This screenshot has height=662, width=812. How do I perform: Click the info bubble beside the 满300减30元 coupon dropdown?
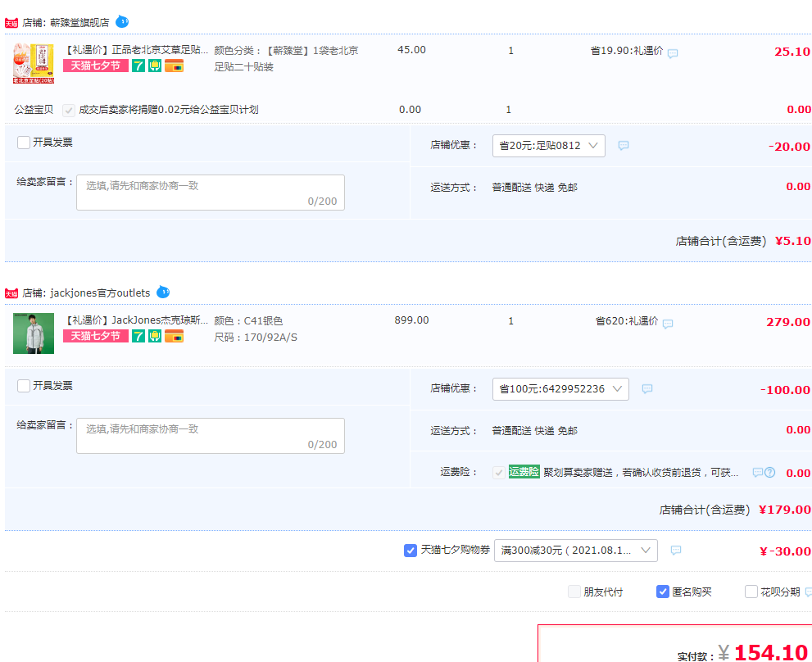(x=676, y=550)
